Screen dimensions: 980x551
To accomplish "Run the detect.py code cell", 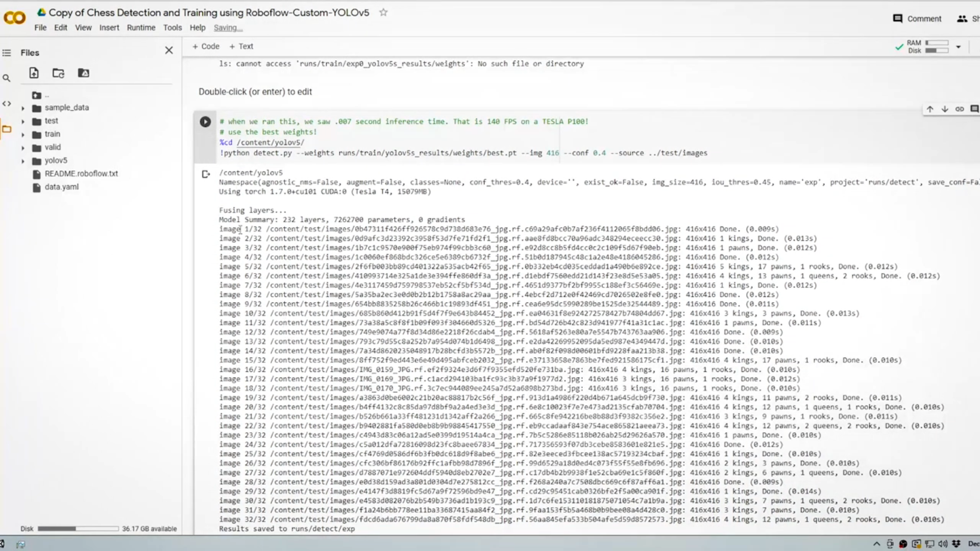I will (x=205, y=121).
